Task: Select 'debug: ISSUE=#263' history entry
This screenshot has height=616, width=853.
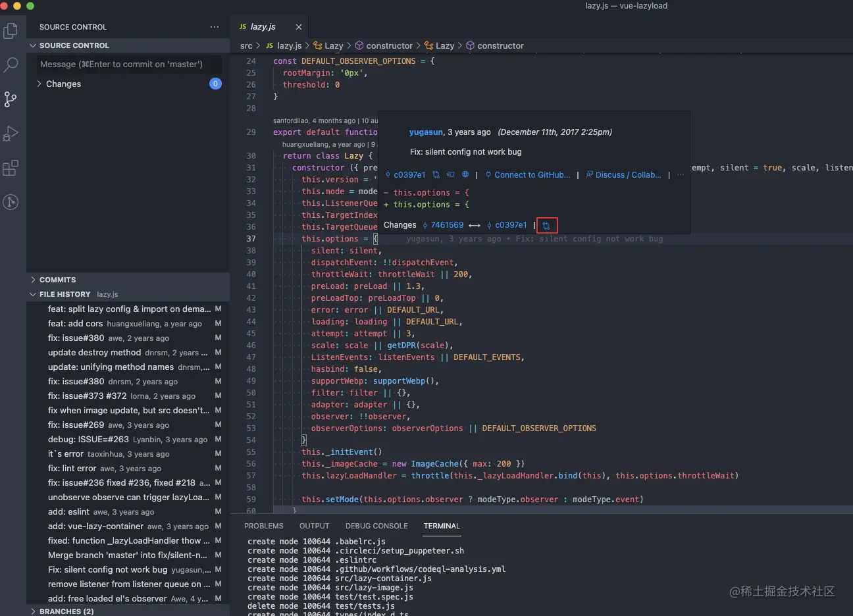Action: [x=128, y=440]
